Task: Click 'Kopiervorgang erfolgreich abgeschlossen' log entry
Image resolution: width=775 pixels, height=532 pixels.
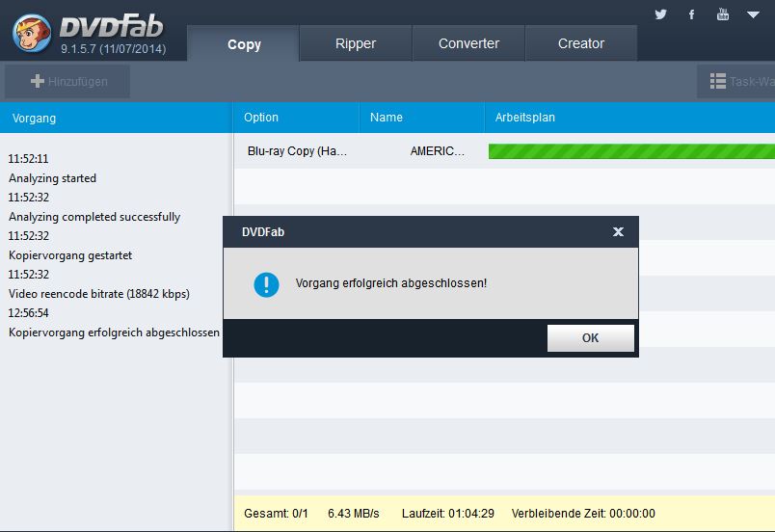Action: pyautogui.click(x=114, y=332)
